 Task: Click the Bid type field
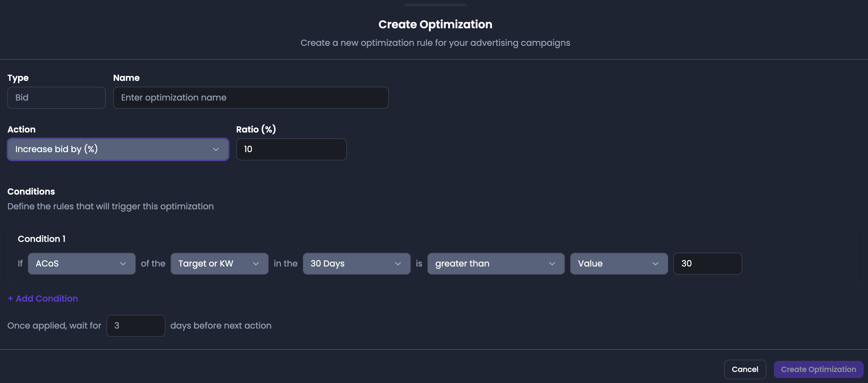coord(56,98)
